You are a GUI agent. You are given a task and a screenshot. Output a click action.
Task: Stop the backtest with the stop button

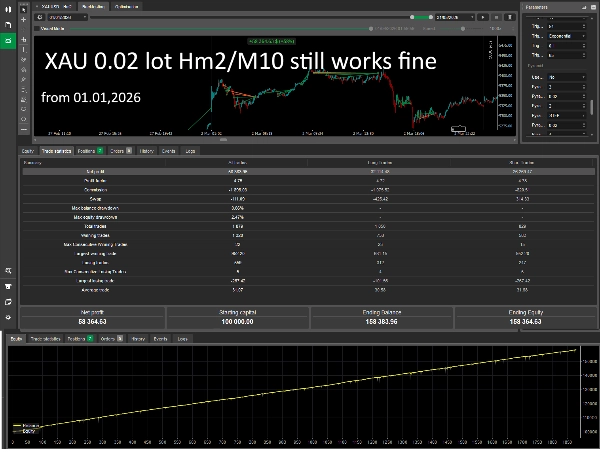pos(496,17)
